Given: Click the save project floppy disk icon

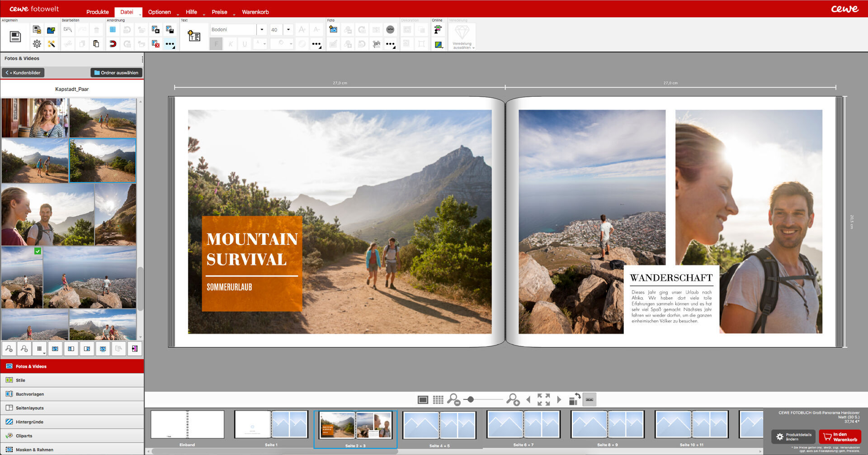Looking at the screenshot, I should (15, 36).
